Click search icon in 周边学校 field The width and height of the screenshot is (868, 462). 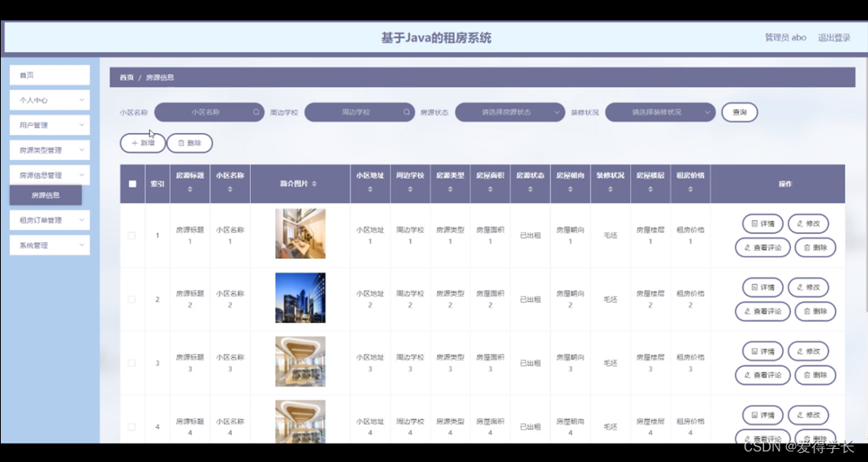click(407, 112)
